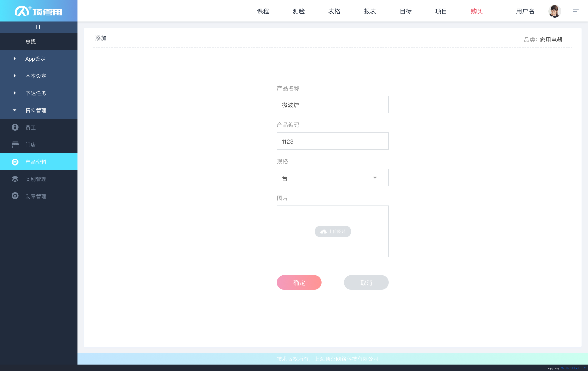588x371 pixels.
Task: Click the 确定 confirm button
Action: point(299,282)
